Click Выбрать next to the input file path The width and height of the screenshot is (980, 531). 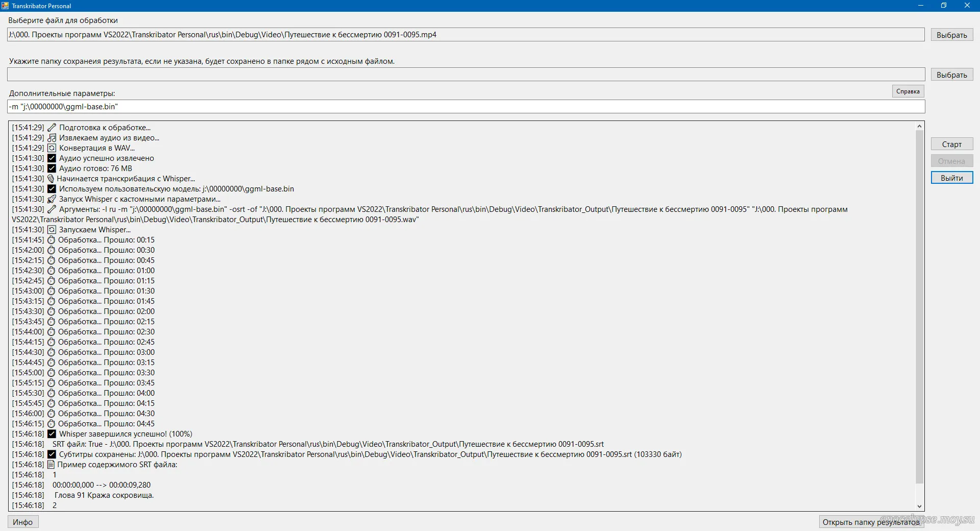point(951,35)
